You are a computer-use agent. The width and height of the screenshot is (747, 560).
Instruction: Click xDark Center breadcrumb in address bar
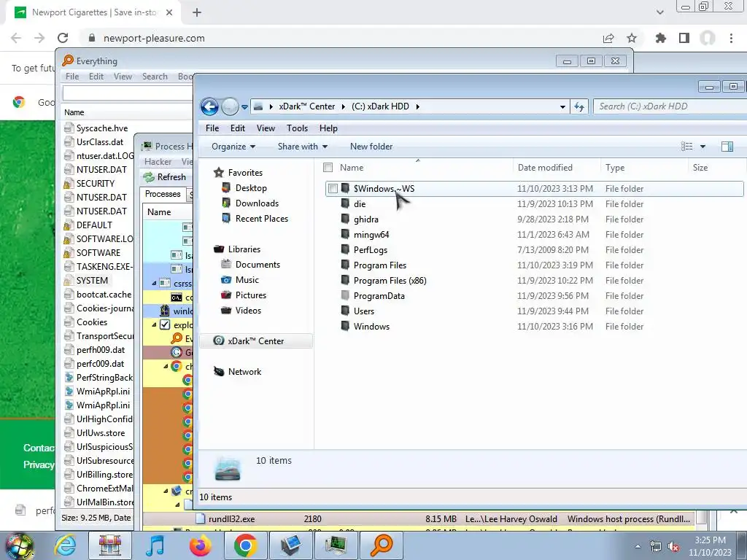pos(307,106)
